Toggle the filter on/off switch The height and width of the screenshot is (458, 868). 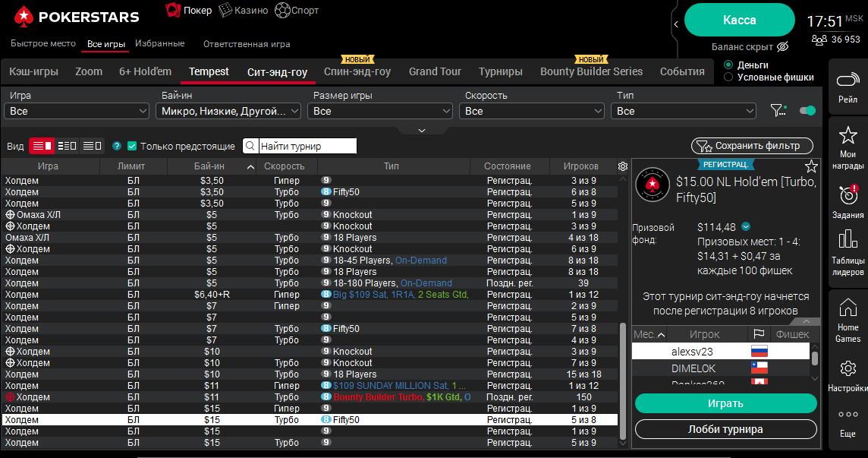click(807, 110)
